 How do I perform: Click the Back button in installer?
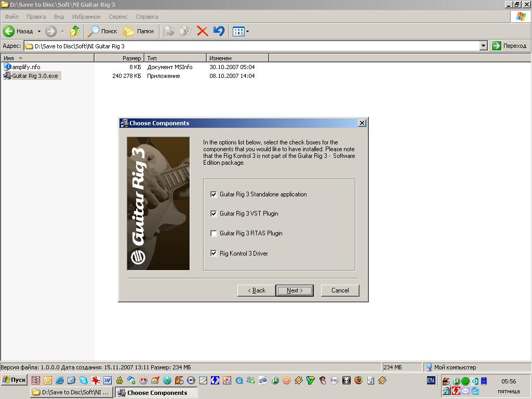click(257, 290)
